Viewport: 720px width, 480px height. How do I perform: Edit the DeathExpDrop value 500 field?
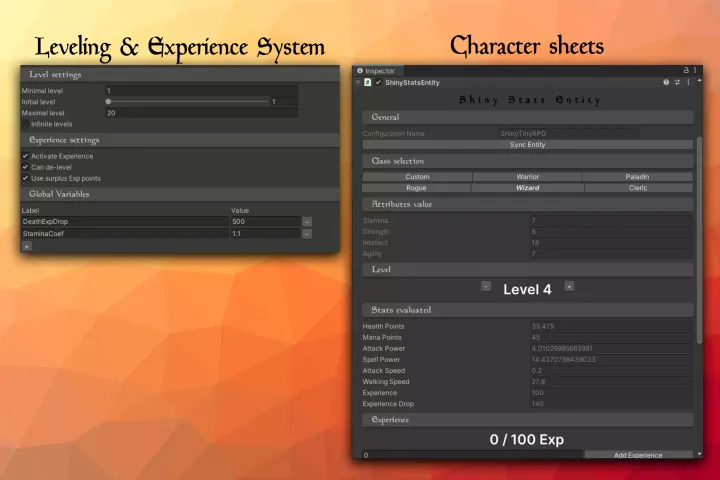(x=265, y=221)
